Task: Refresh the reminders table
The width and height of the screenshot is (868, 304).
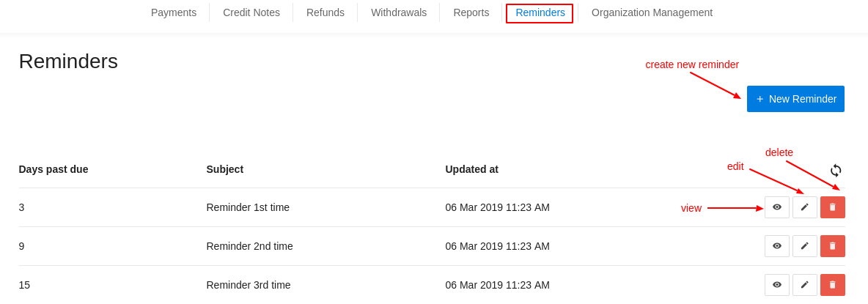Action: point(835,170)
